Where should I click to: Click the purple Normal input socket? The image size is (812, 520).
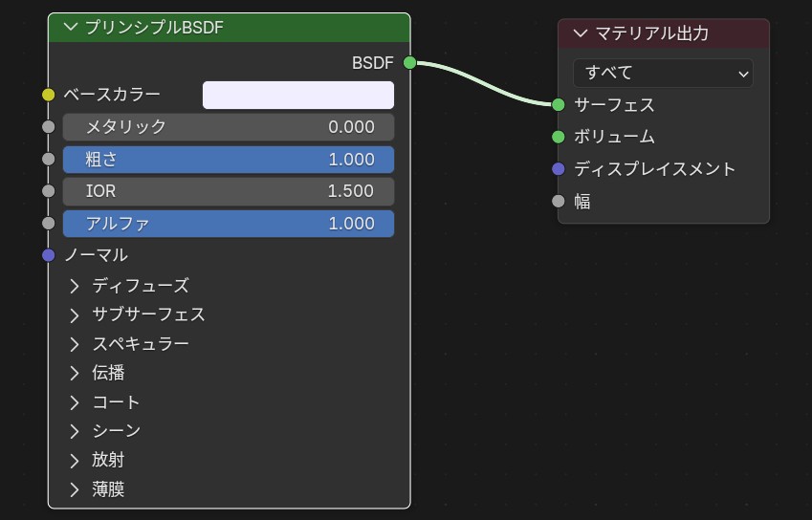(x=49, y=255)
